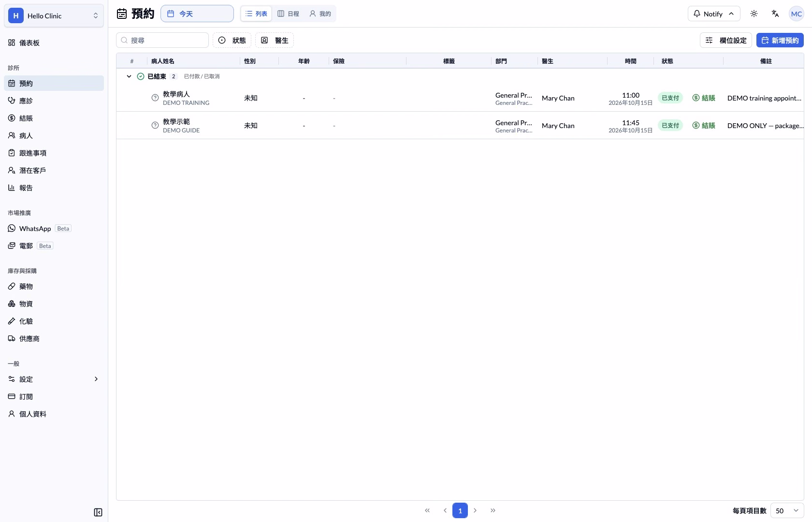Switch to 列表 list view

pyautogui.click(x=256, y=14)
